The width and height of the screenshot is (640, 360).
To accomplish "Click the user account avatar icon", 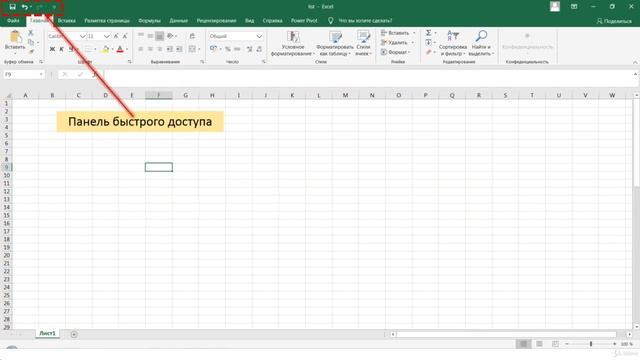I will 555,7.
